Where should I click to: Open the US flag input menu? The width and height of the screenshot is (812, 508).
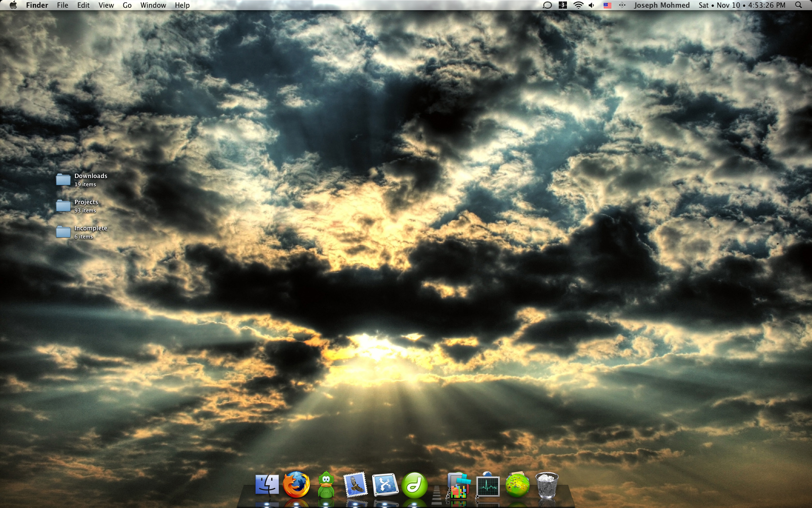coord(608,5)
